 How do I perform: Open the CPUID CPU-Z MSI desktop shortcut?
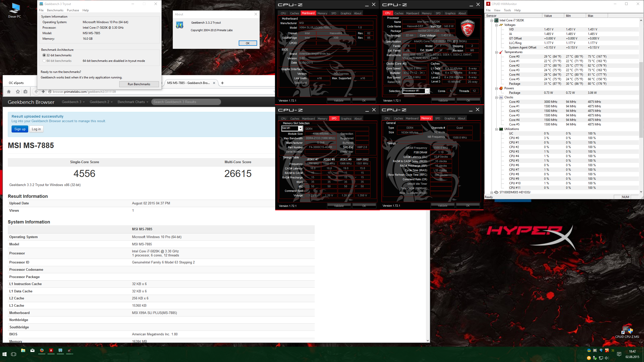point(627,331)
